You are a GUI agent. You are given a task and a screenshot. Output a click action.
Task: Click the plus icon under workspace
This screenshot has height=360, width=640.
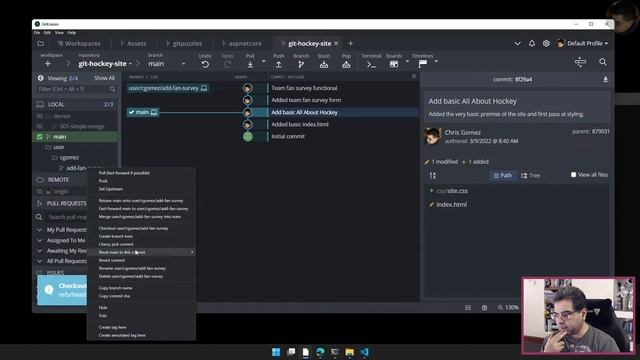pyautogui.click(x=48, y=64)
